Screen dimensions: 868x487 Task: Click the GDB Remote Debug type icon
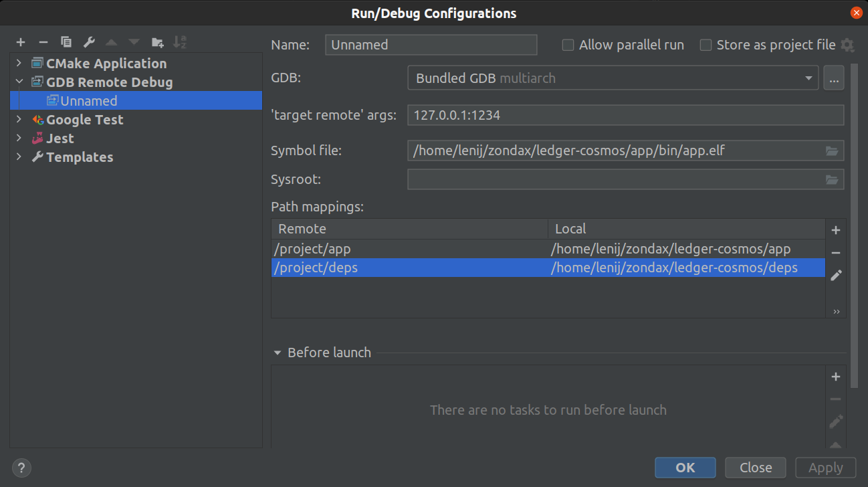click(x=37, y=82)
